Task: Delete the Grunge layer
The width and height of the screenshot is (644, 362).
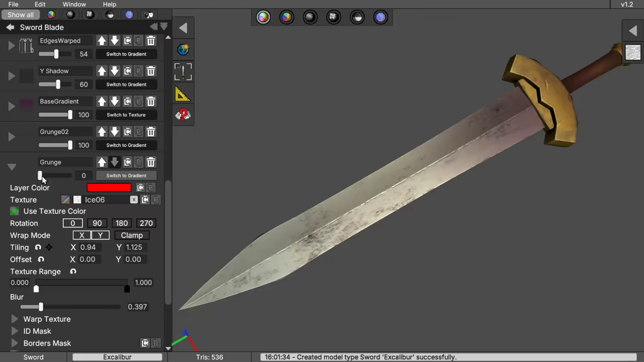Action: tap(151, 162)
